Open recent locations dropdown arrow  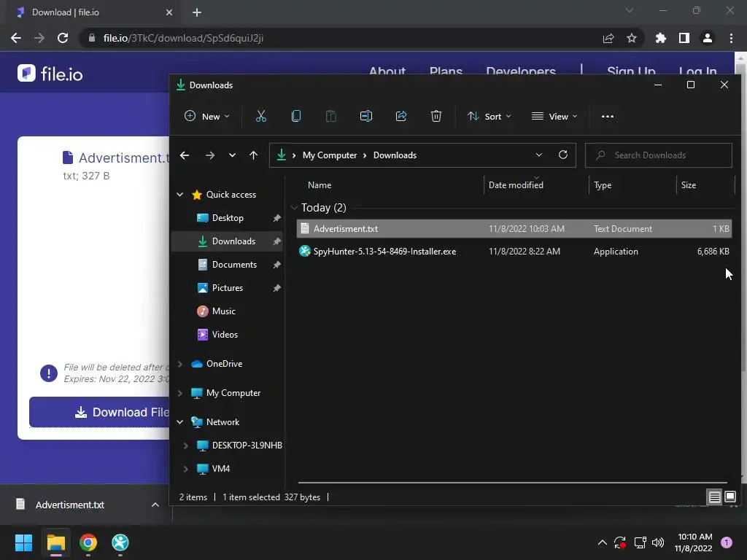(x=232, y=155)
